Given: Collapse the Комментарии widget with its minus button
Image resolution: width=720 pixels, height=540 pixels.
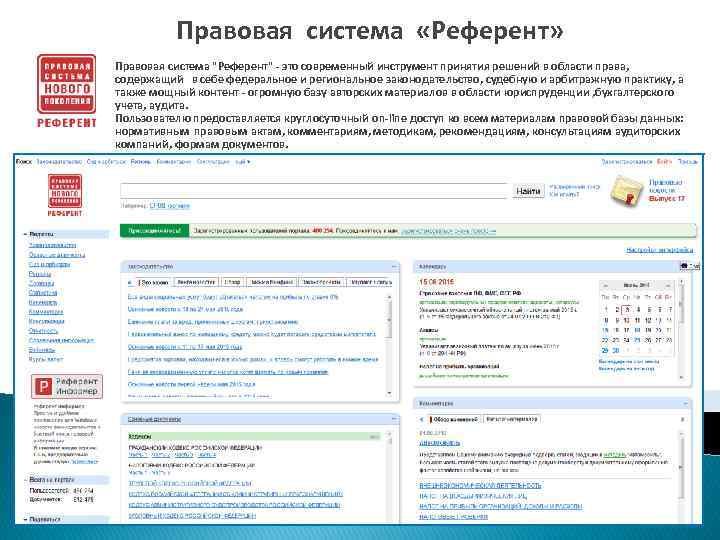Looking at the screenshot, I should click(x=686, y=404).
